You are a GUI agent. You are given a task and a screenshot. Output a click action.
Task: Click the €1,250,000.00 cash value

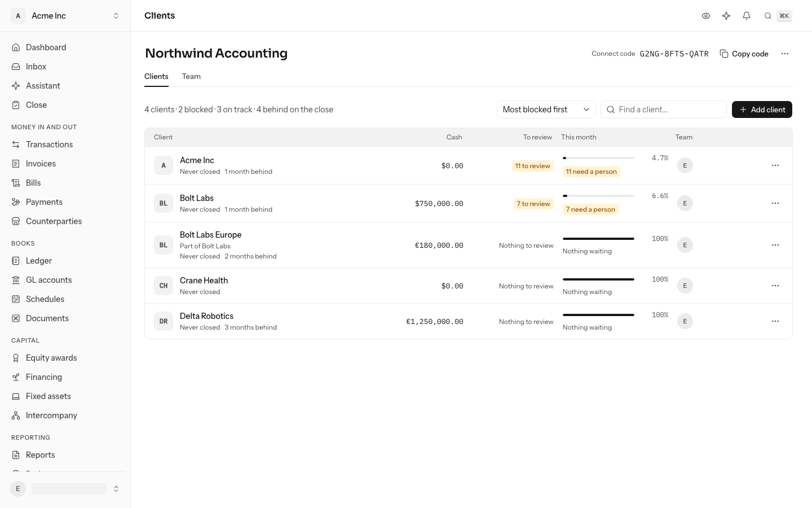(x=435, y=322)
